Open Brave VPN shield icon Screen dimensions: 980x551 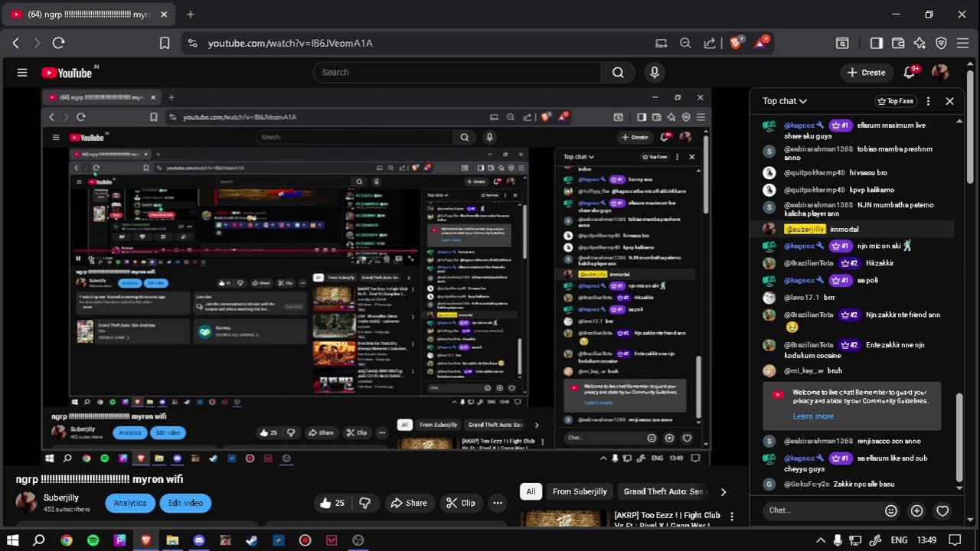coord(941,44)
